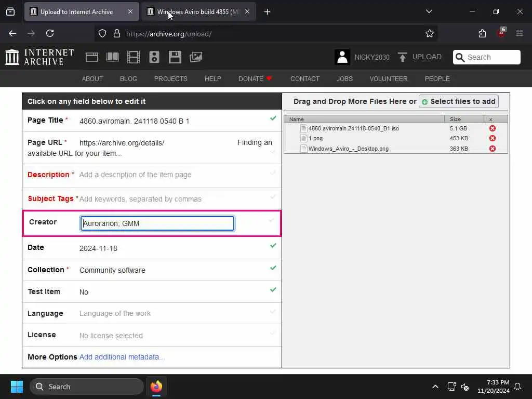Show hidden system tray icons
This screenshot has height=399, width=532.
[x=435, y=387]
